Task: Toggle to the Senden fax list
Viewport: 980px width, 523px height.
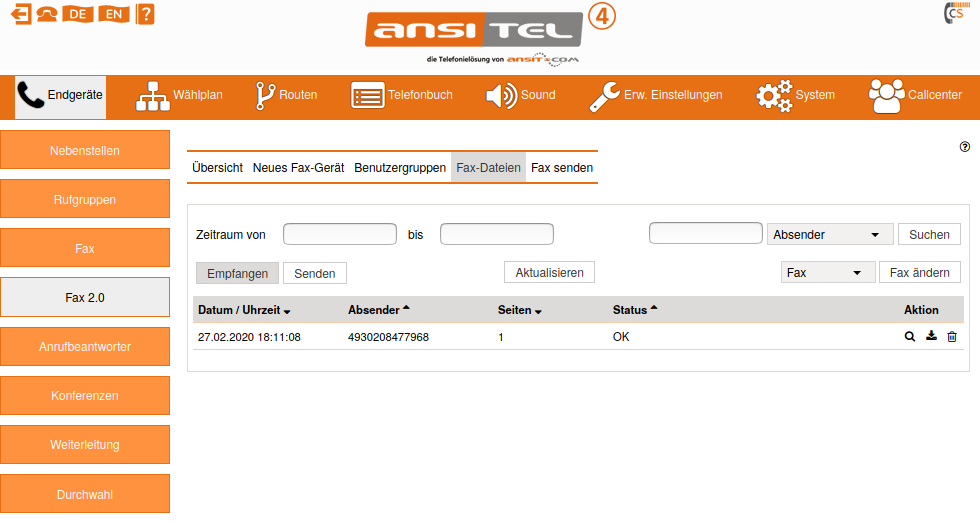Action: (x=314, y=273)
